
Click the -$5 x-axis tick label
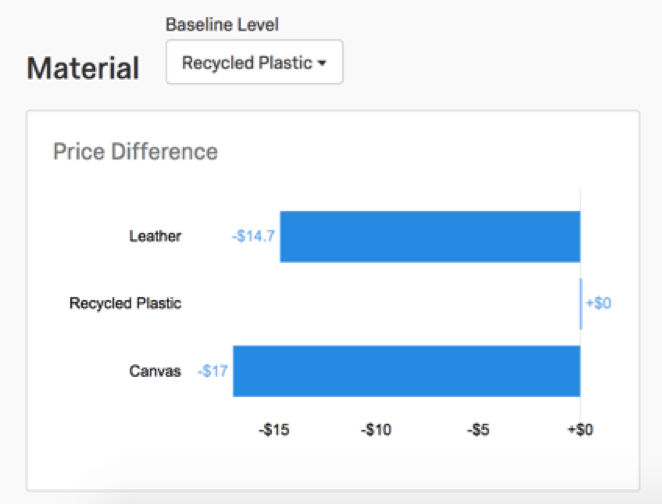point(479,430)
